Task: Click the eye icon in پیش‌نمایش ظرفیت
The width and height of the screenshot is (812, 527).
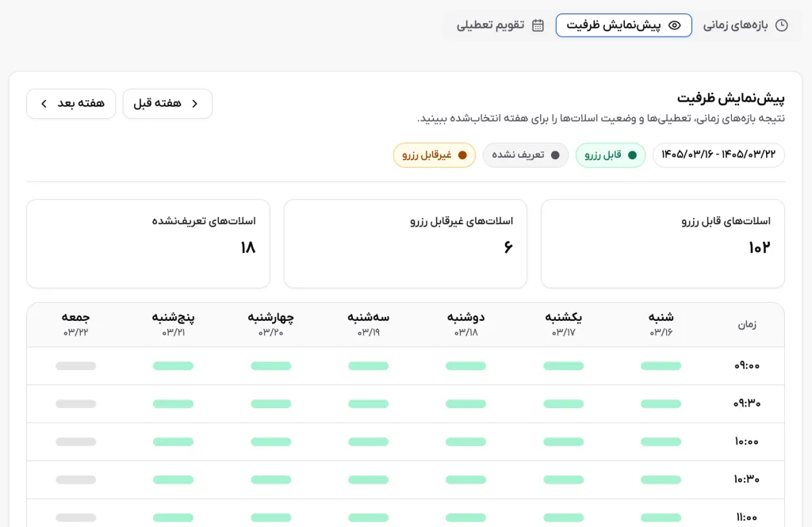Action: tap(674, 25)
